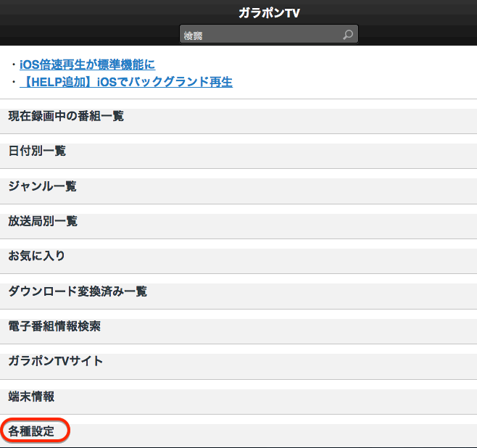
Task: Select 電子番組情報検索 program search
Action: (54, 326)
